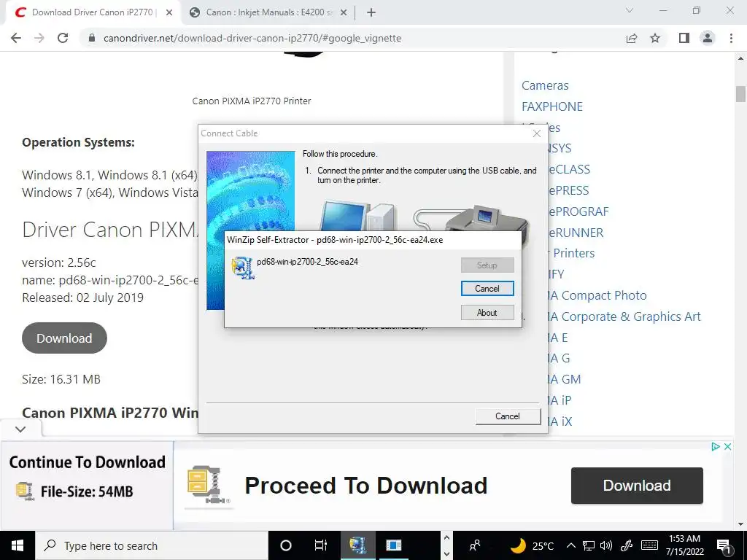Switch to Canon Inkjet Manuals E4200 tab
The width and height of the screenshot is (747, 560).
(268, 12)
